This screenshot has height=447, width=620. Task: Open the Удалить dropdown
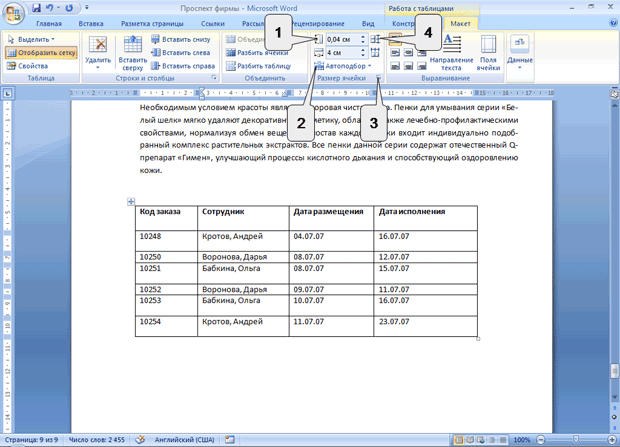point(98,53)
